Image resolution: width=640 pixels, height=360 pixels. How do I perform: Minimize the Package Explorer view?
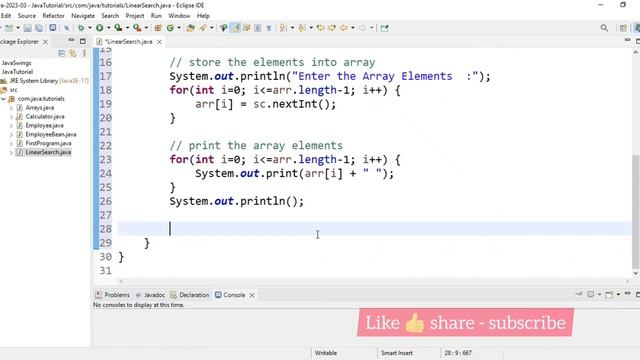pyautogui.click(x=71, y=41)
